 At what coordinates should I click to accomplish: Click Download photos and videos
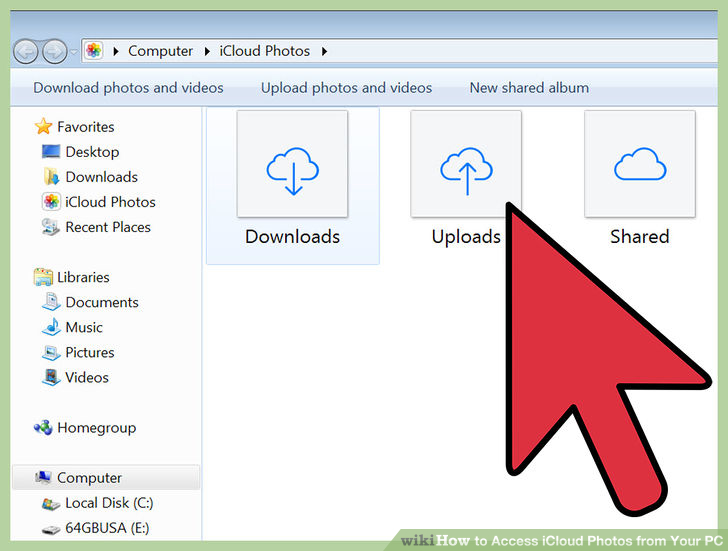click(129, 88)
